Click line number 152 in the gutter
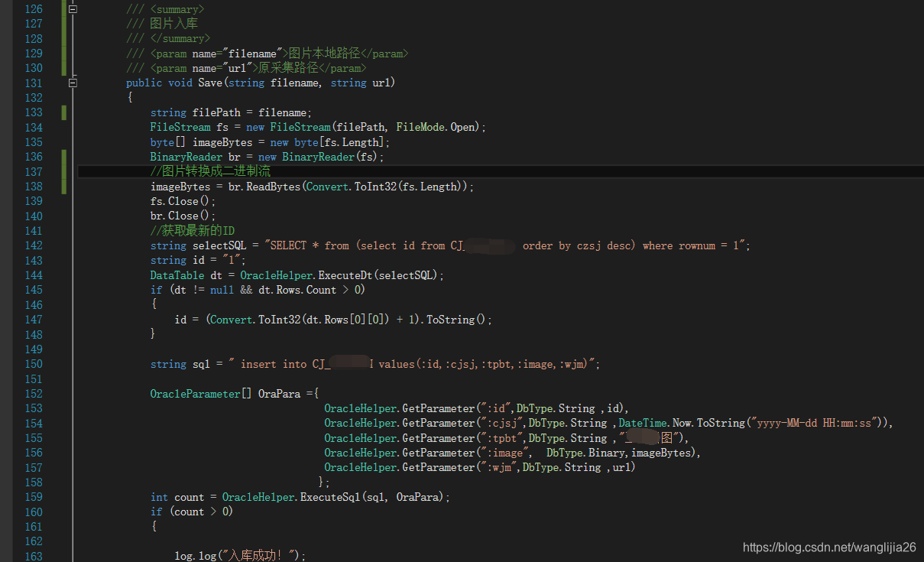The image size is (924, 562). [34, 394]
